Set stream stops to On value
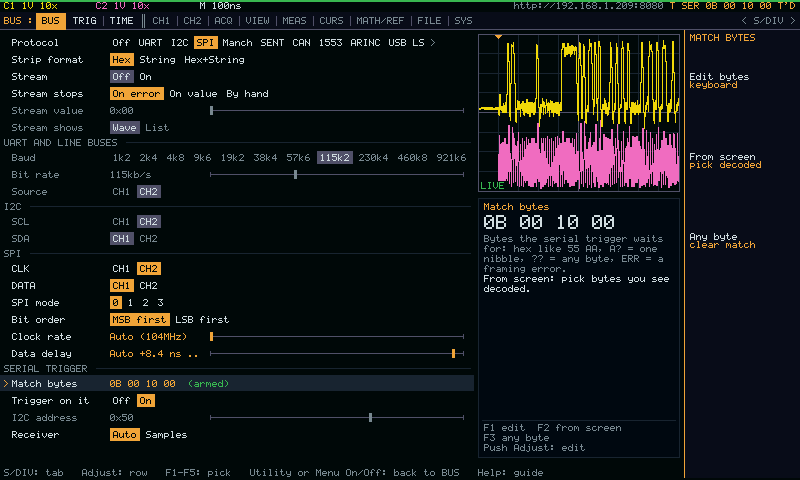 pos(193,94)
